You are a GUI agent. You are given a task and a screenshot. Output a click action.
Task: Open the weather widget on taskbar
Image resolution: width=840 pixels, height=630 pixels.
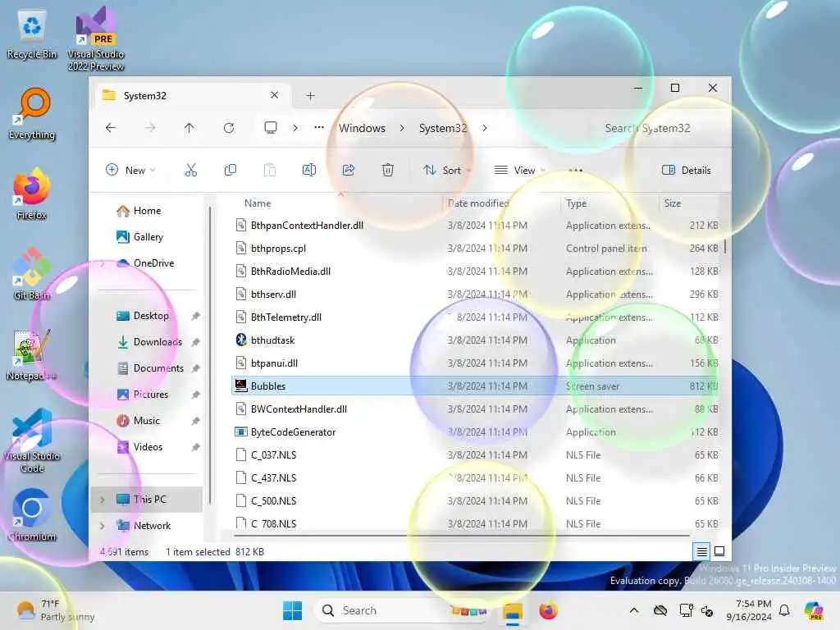(55, 610)
